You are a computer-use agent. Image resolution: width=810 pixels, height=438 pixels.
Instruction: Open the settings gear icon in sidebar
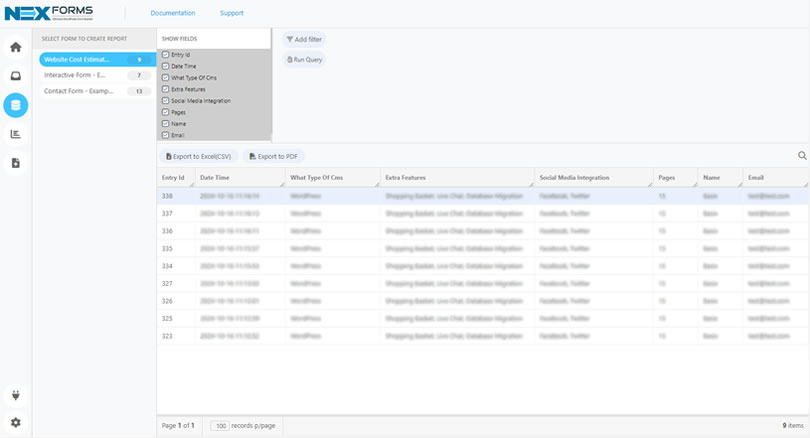tap(15, 423)
